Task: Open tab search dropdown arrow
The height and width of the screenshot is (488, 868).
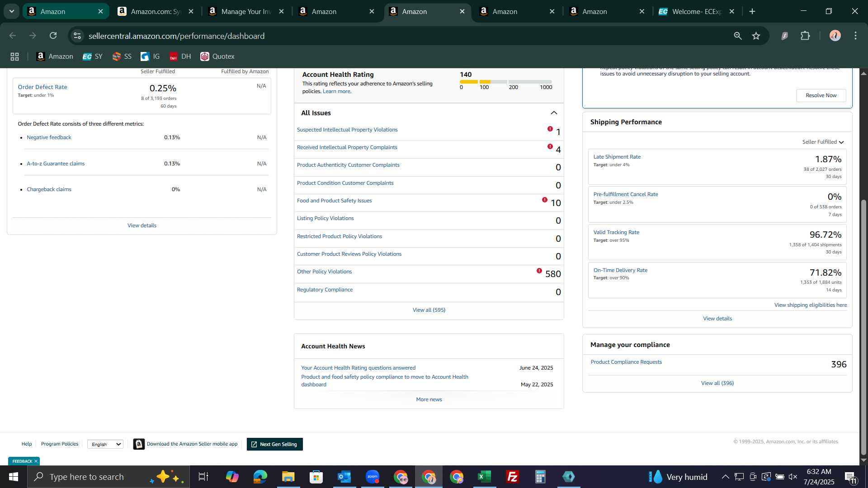Action: pyautogui.click(x=12, y=11)
